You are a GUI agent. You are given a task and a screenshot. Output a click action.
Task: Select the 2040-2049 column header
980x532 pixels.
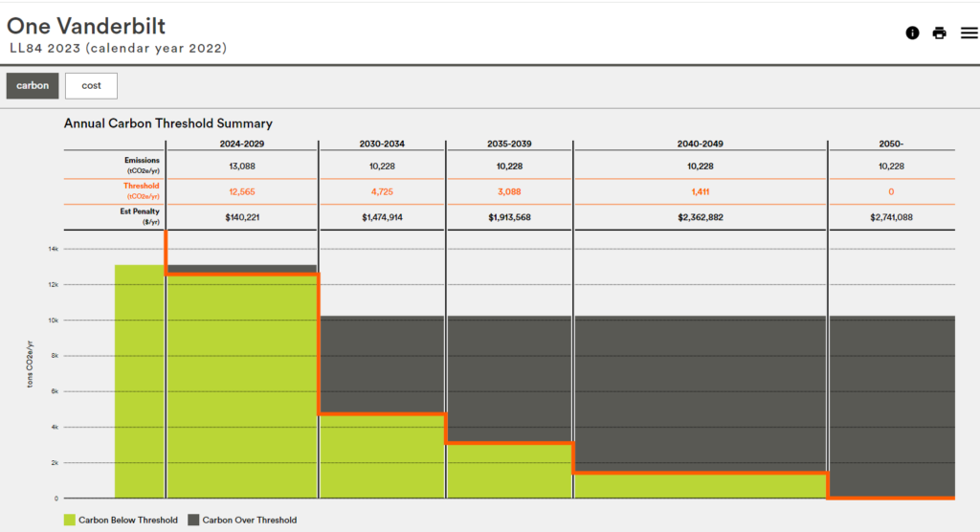pos(700,144)
